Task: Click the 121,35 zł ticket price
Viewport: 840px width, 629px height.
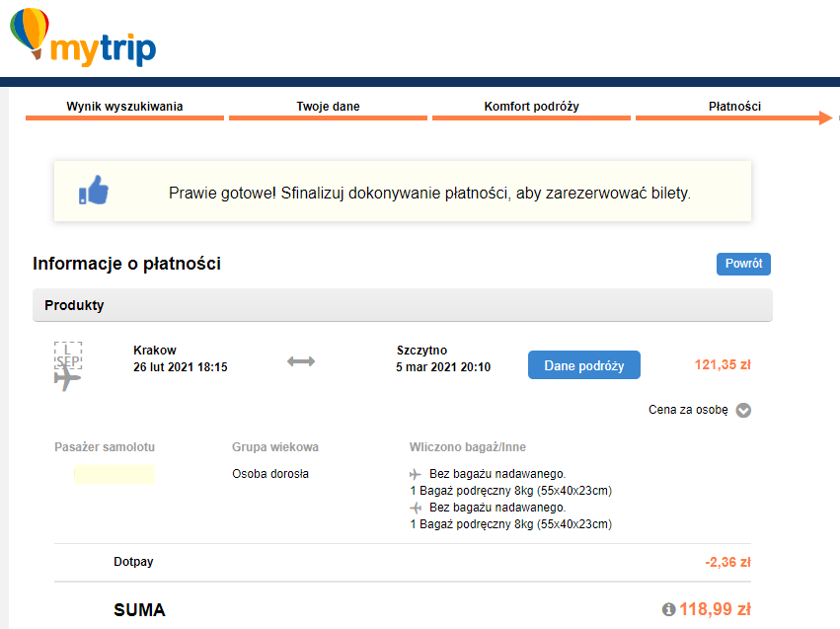Action: pyautogui.click(x=723, y=365)
